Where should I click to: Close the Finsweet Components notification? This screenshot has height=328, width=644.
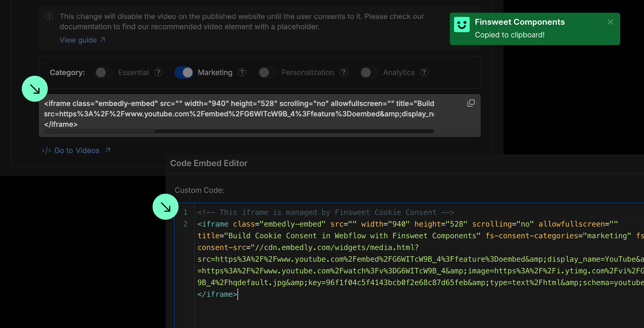pyautogui.click(x=610, y=22)
